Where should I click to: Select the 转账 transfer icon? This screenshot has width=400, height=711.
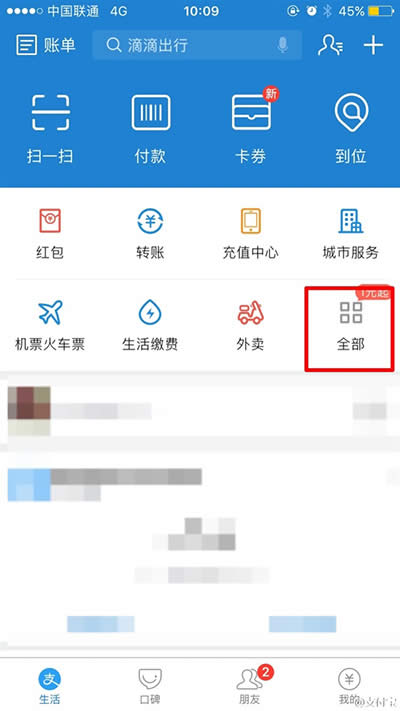point(150,221)
